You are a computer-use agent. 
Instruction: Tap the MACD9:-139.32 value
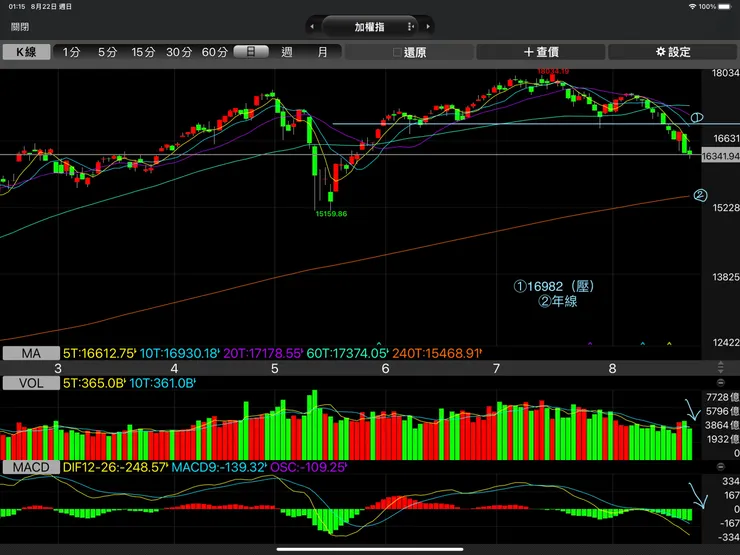[x=219, y=467]
